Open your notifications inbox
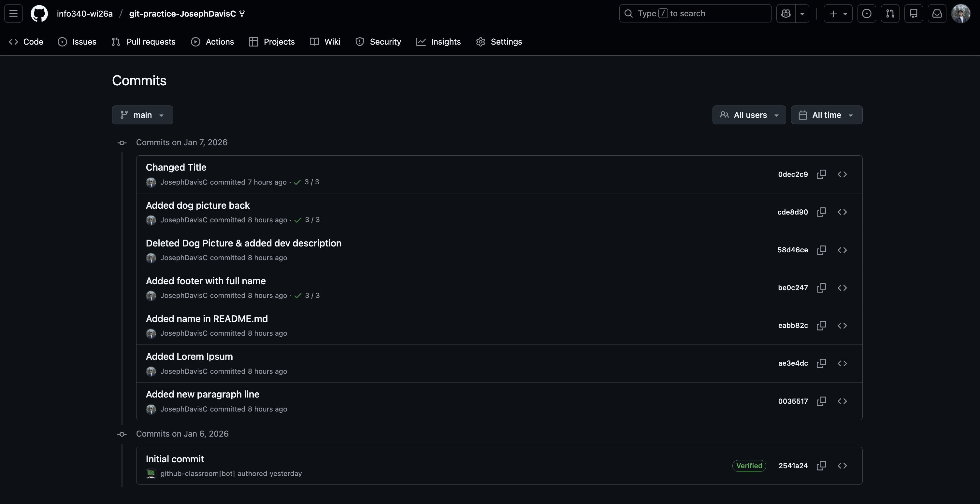Screen dimensions: 980x504 coord(937,13)
